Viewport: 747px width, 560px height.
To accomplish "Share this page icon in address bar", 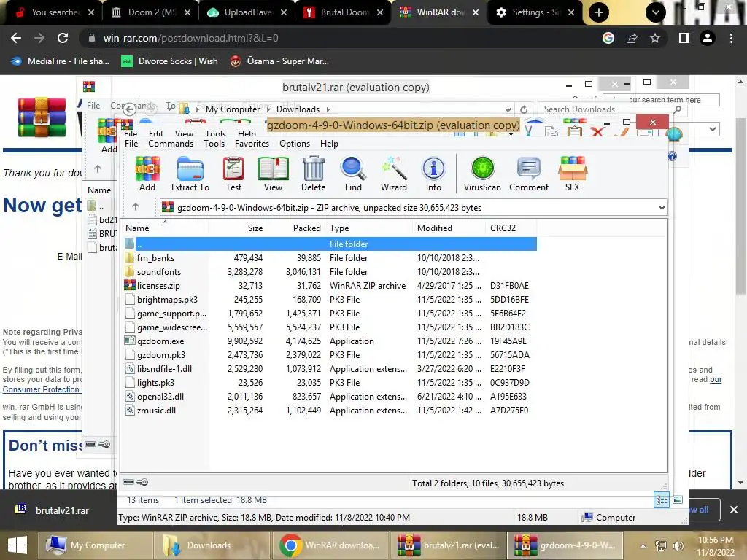I will [632, 38].
